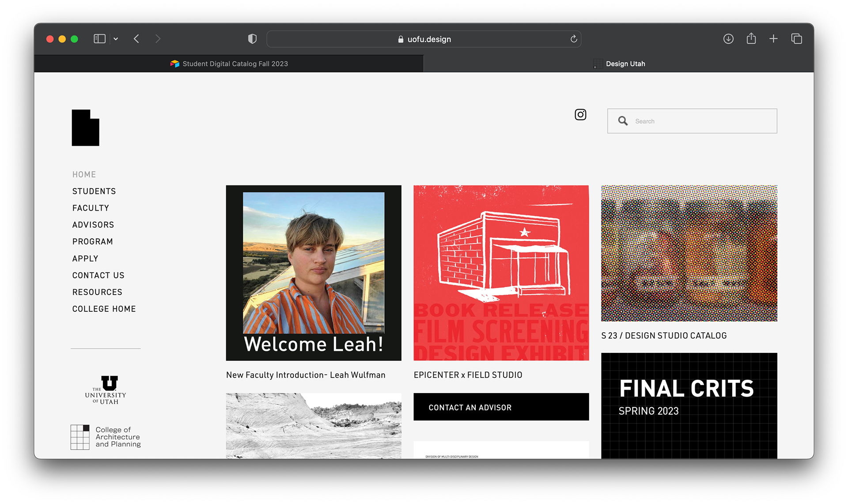Click the privacy shield icon
Image resolution: width=848 pixels, height=504 pixels.
pyautogui.click(x=252, y=39)
